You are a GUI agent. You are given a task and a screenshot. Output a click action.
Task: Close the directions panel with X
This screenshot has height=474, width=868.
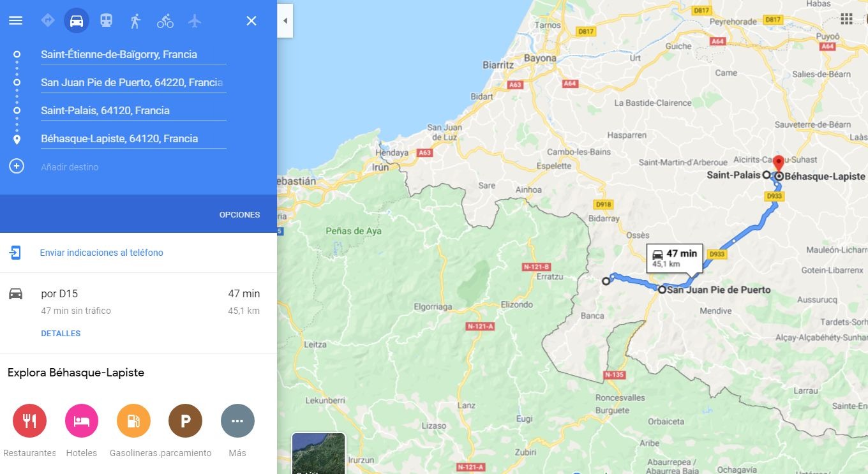click(x=251, y=21)
